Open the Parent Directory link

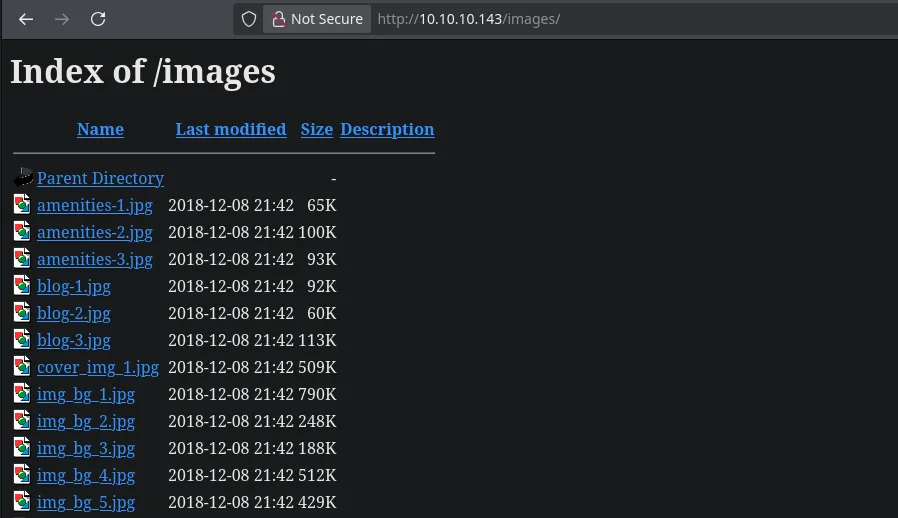pyautogui.click(x=100, y=178)
